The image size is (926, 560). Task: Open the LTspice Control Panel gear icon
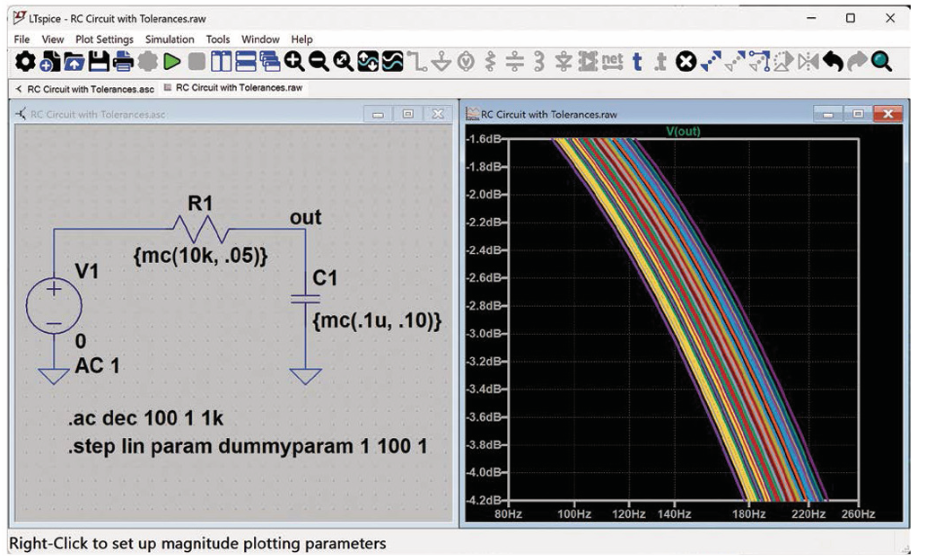tap(25, 62)
